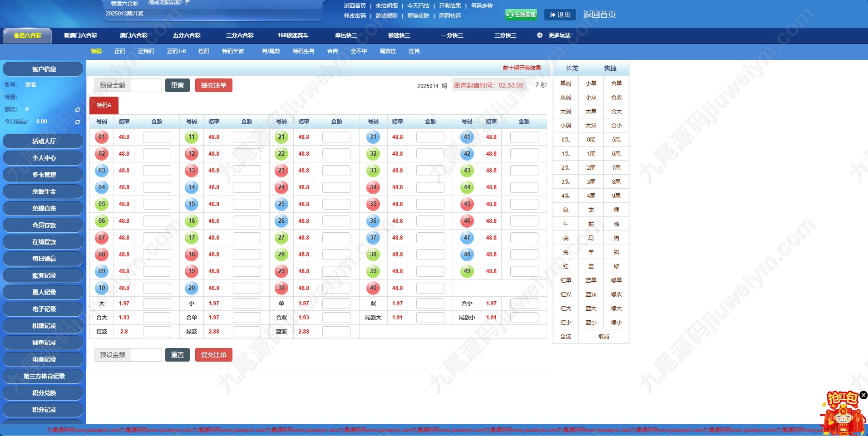Viewport: 868px width, 436px height.
Task: Open 在线客服 online support
Action: pyautogui.click(x=521, y=15)
